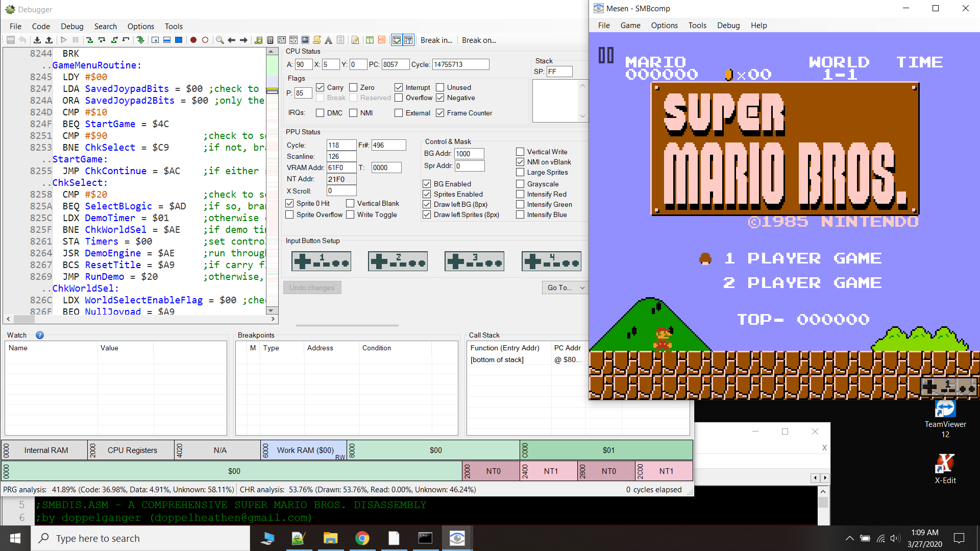
Task: Open the Break on... dropdown
Action: point(479,40)
